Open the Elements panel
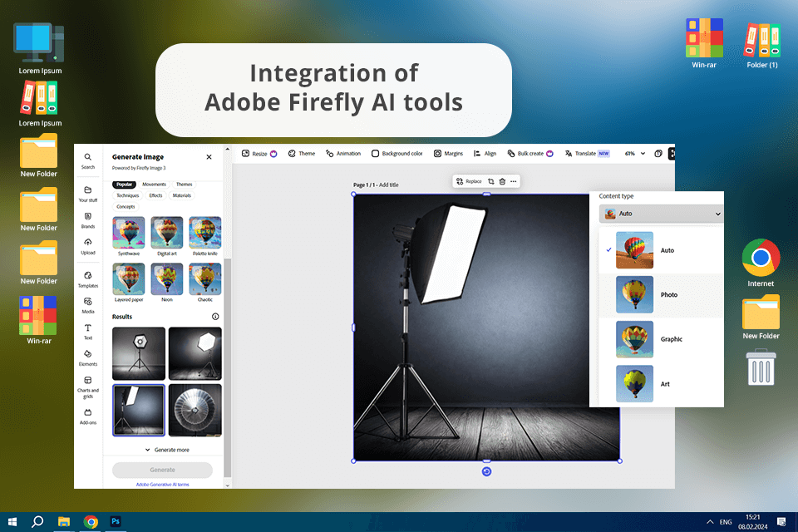Viewport: 798px width, 532px height. pyautogui.click(x=88, y=358)
